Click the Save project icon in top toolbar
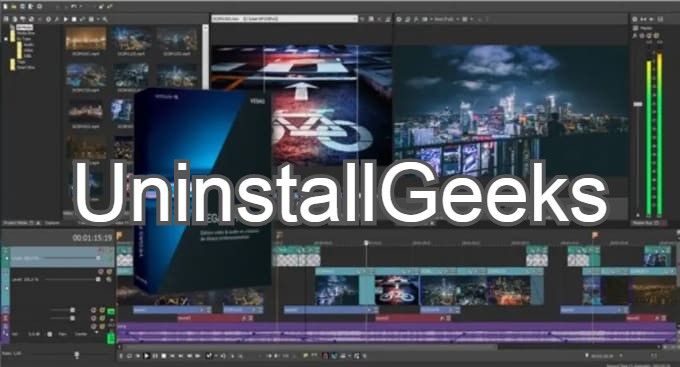 (x=22, y=7)
